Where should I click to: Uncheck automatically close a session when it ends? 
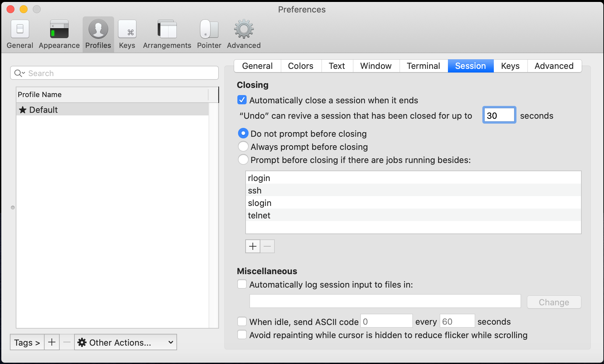[x=242, y=100]
